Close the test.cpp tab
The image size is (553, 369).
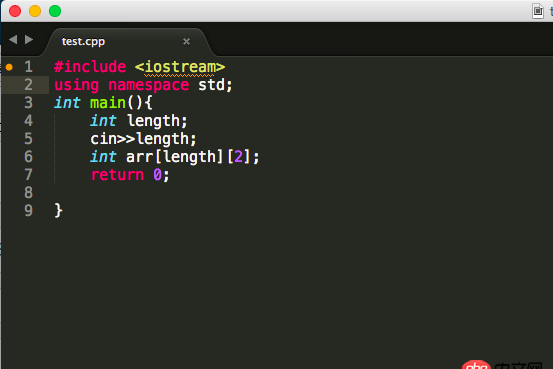pos(187,42)
